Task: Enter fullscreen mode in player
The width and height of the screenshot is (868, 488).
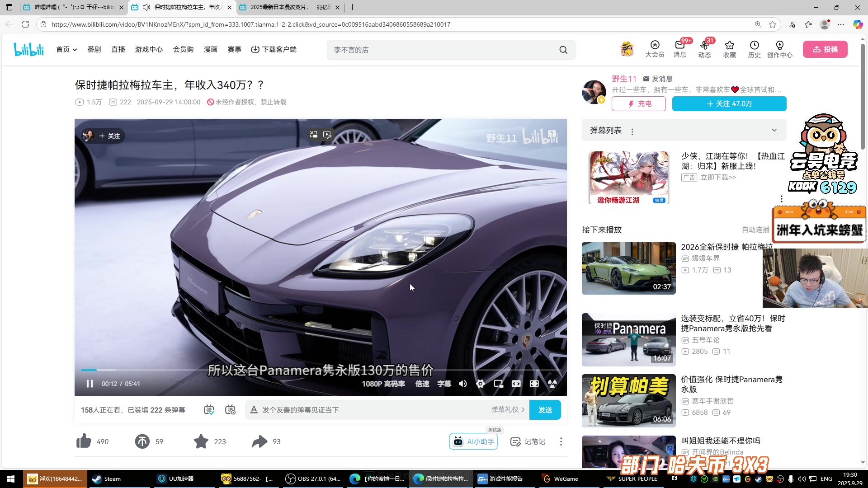Action: coord(534,384)
